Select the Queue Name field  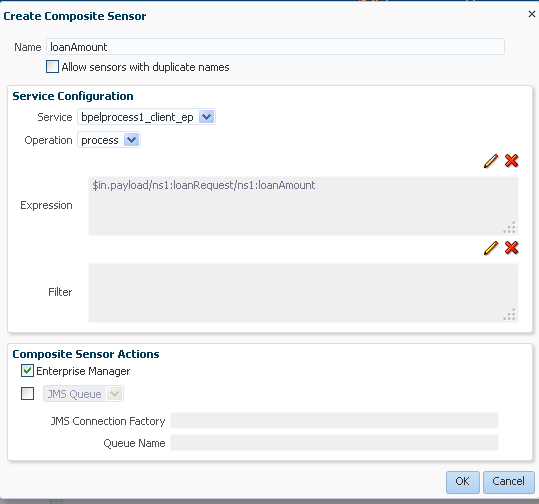tap(334, 442)
